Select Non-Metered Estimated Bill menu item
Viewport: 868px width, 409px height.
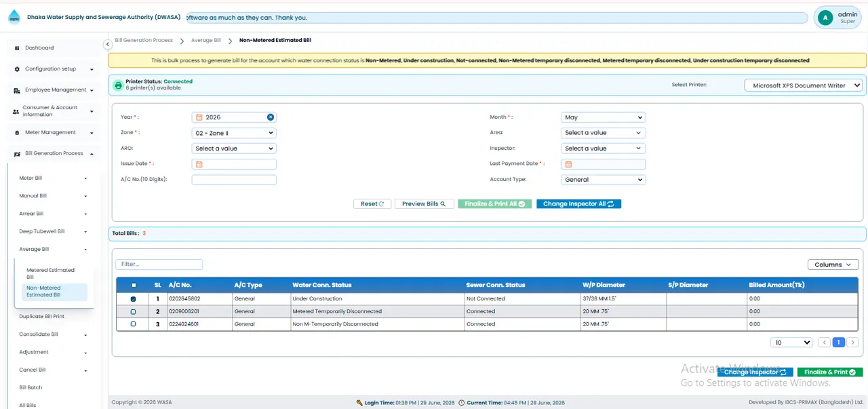(x=54, y=292)
